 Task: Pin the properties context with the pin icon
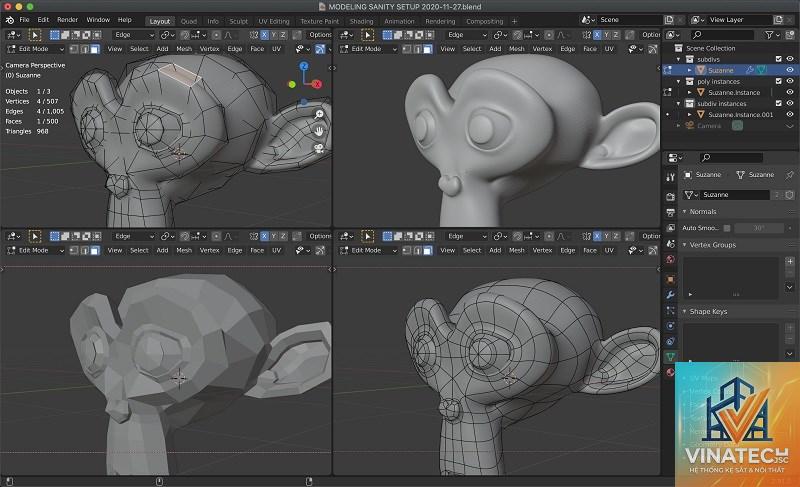pos(790,175)
